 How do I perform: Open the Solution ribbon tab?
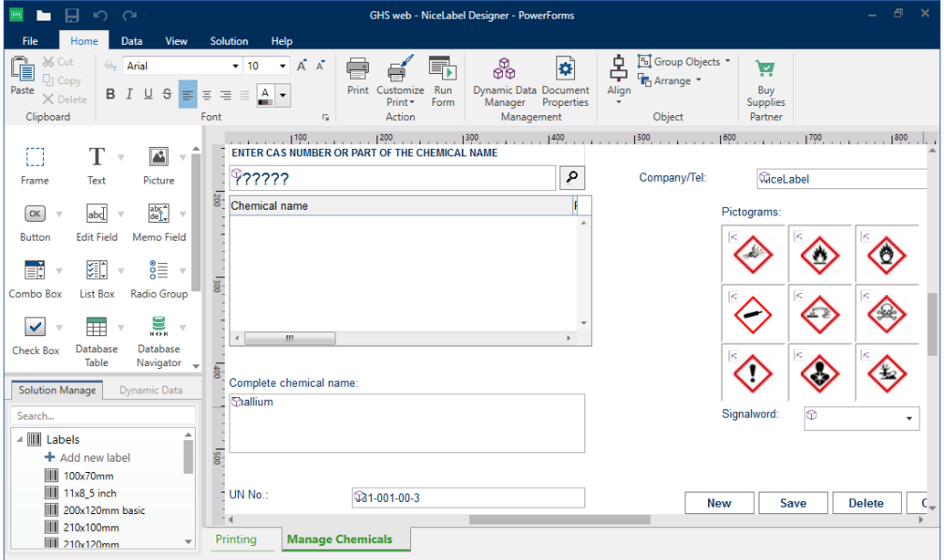pos(229,41)
